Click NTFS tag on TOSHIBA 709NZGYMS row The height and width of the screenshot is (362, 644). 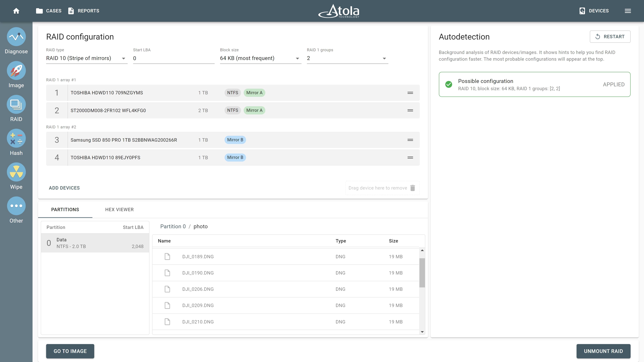pos(232,93)
